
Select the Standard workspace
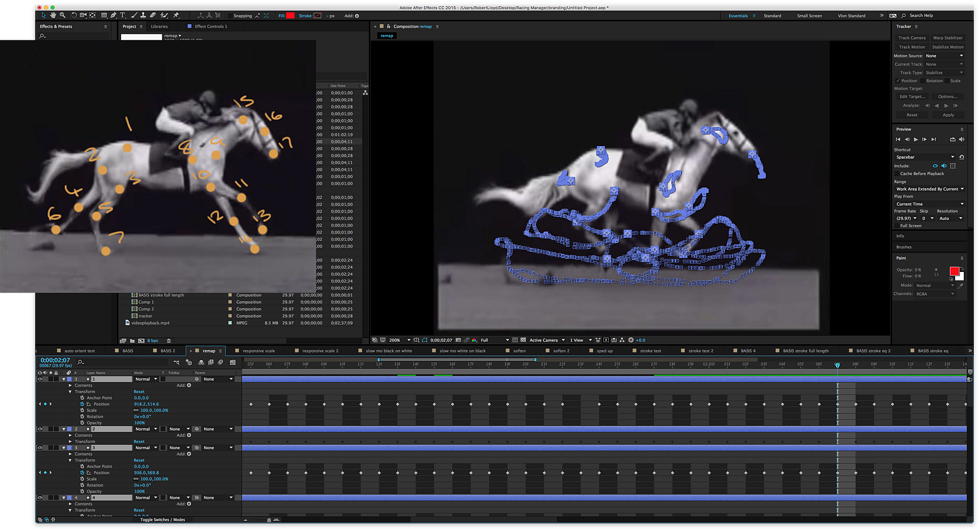coord(772,16)
